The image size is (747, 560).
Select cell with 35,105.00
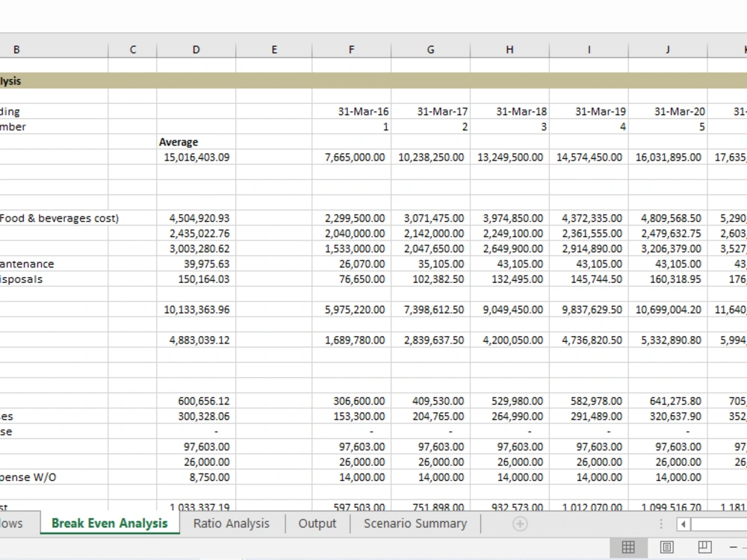point(431,264)
